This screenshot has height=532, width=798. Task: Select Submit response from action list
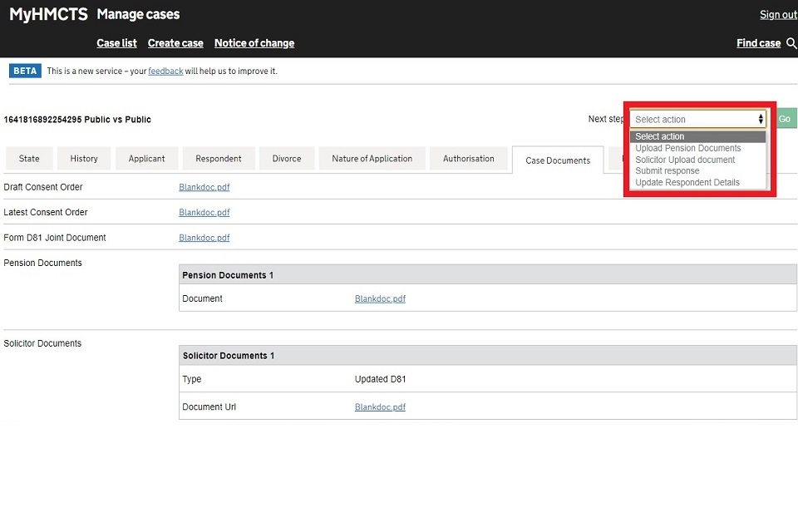click(x=667, y=171)
